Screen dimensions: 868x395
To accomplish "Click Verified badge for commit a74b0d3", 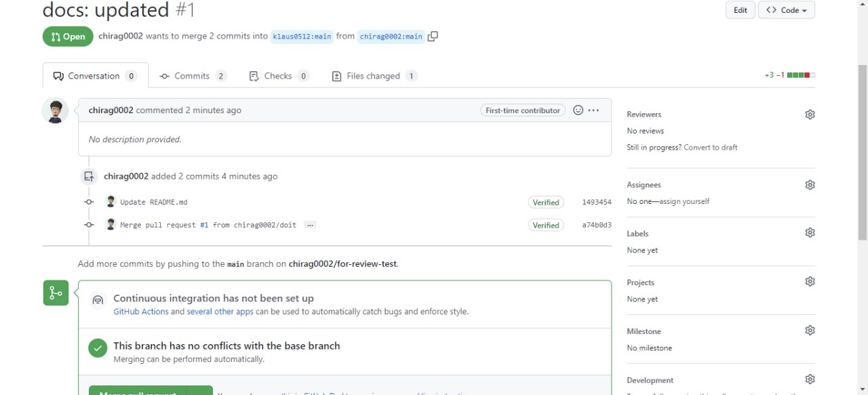I will (546, 225).
